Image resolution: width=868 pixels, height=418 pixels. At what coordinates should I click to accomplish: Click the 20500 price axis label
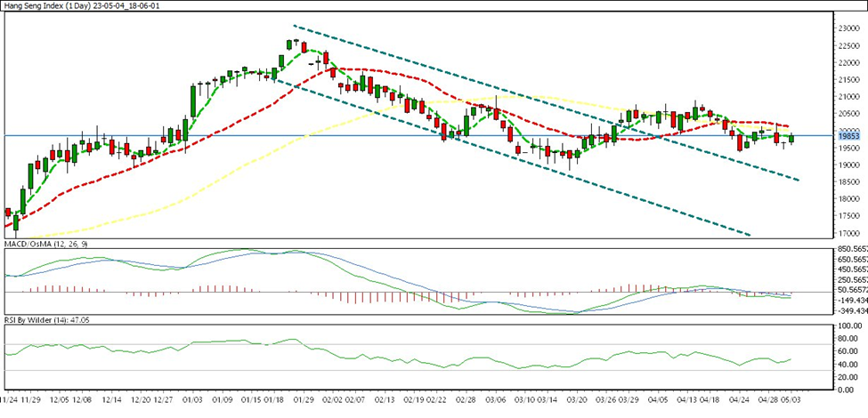click(849, 114)
